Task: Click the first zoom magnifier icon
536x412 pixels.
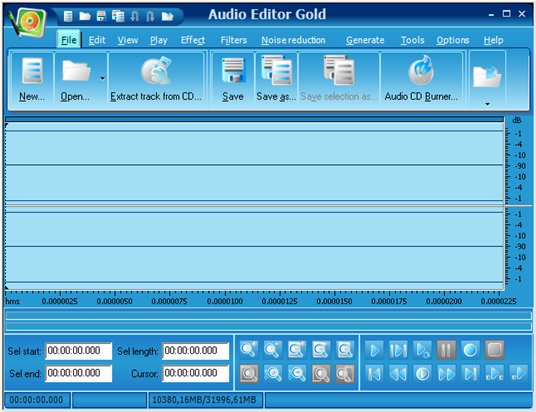Action: click(249, 350)
